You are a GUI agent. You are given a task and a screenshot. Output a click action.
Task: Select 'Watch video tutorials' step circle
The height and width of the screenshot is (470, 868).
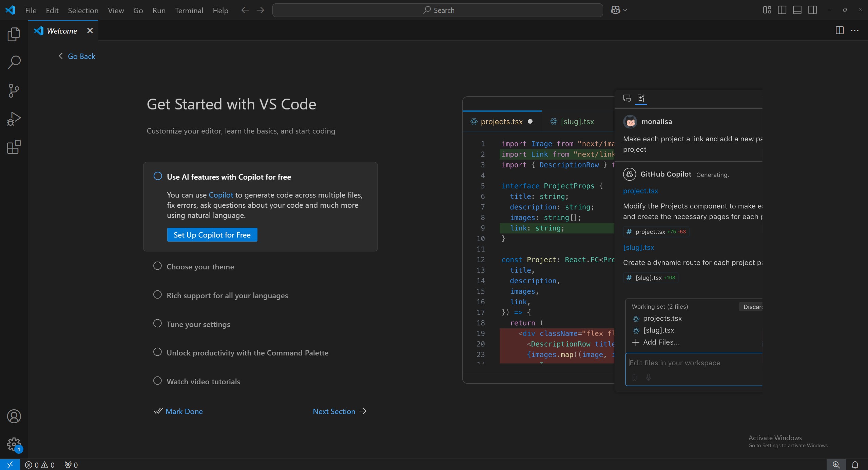click(x=157, y=381)
